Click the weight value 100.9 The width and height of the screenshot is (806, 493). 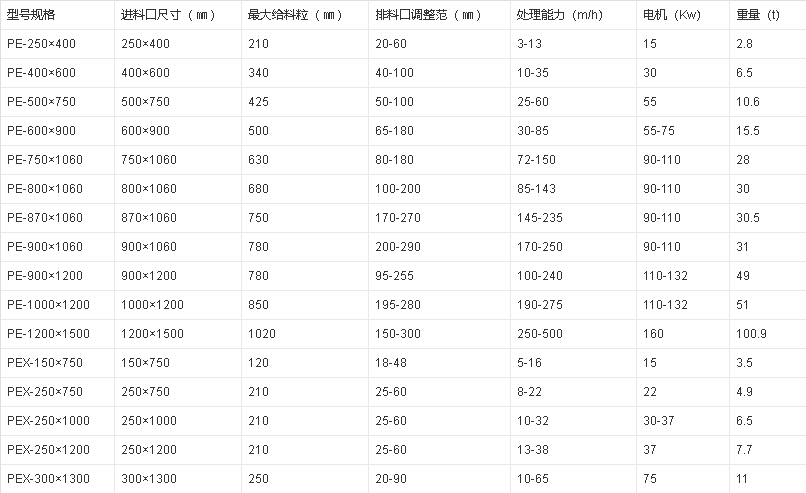click(x=752, y=334)
